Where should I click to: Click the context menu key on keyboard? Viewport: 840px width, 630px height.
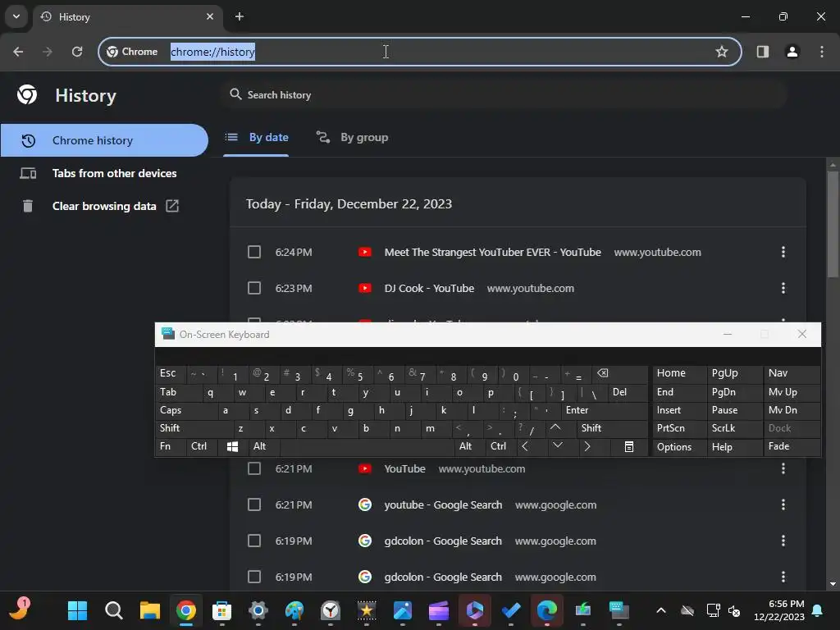tap(629, 447)
